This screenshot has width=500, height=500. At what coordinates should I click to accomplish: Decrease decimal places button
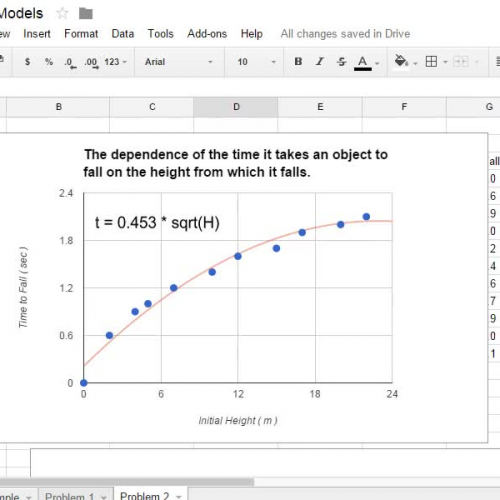pos(70,63)
